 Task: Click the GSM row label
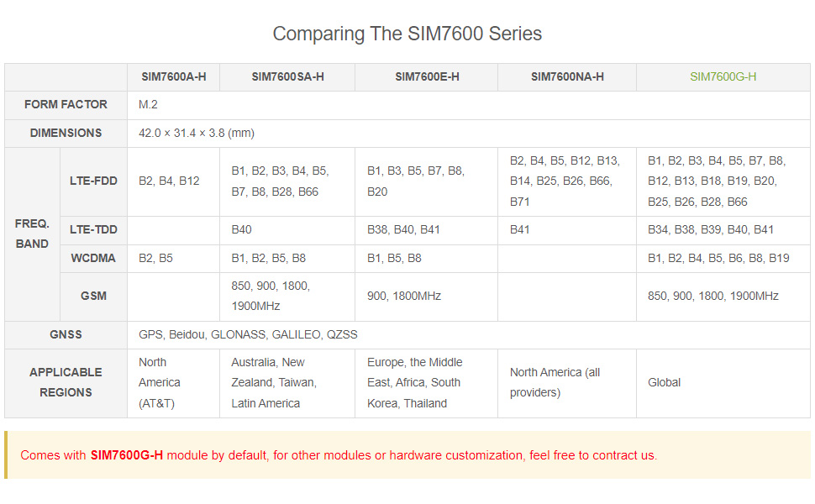click(x=93, y=296)
